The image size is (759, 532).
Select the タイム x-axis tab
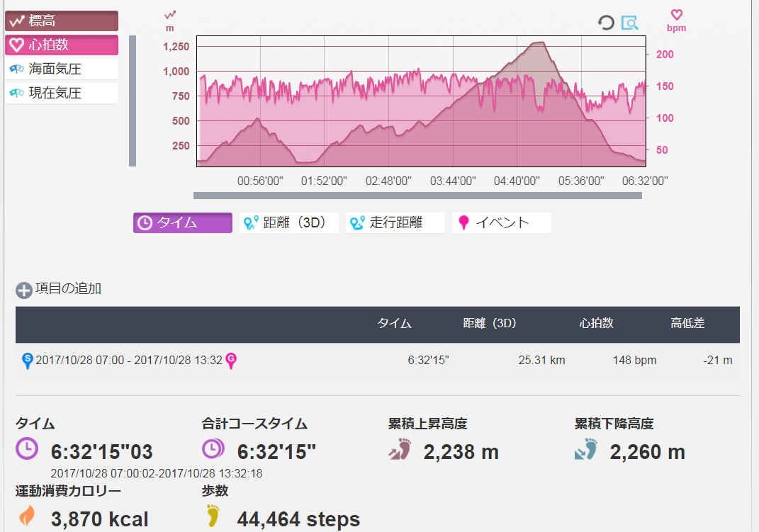pyautogui.click(x=182, y=222)
